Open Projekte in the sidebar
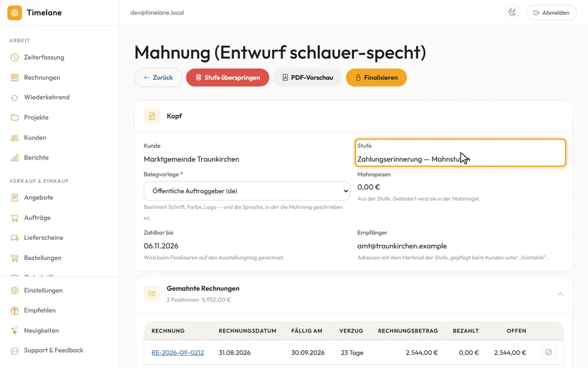 [36, 118]
